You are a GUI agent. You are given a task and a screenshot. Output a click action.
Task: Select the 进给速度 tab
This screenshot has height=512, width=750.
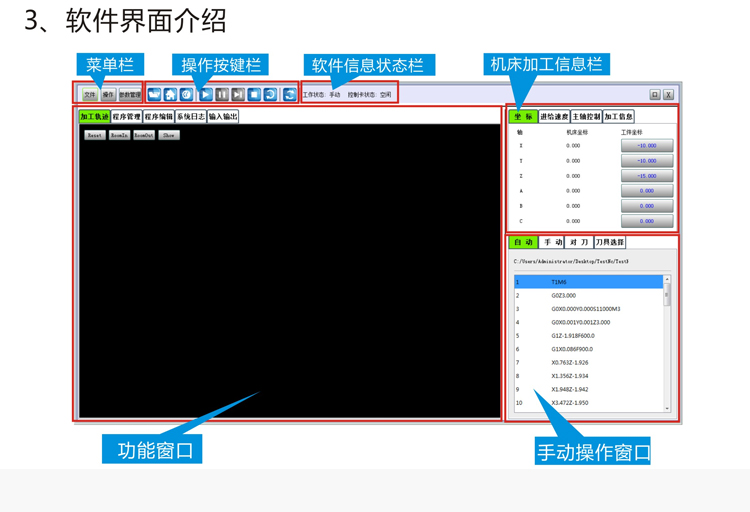[x=554, y=116]
